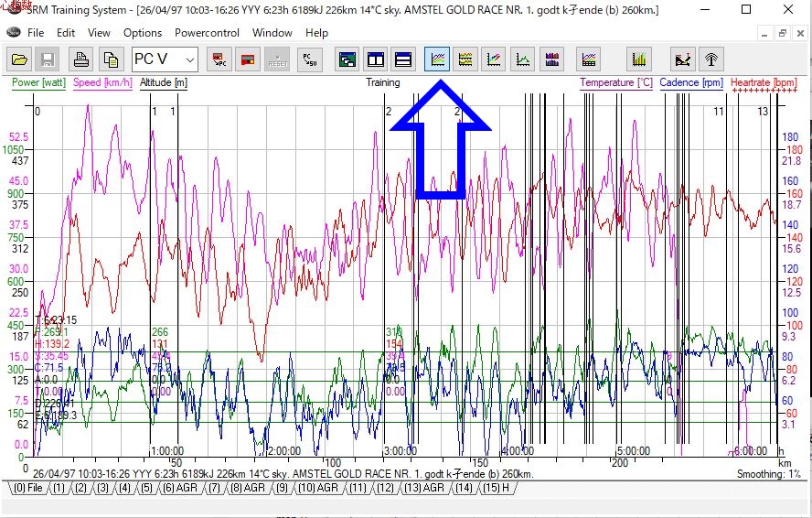Viewport: 812px width, 518px height.
Task: Open the yellow-green histogram bars icon
Action: click(639, 59)
